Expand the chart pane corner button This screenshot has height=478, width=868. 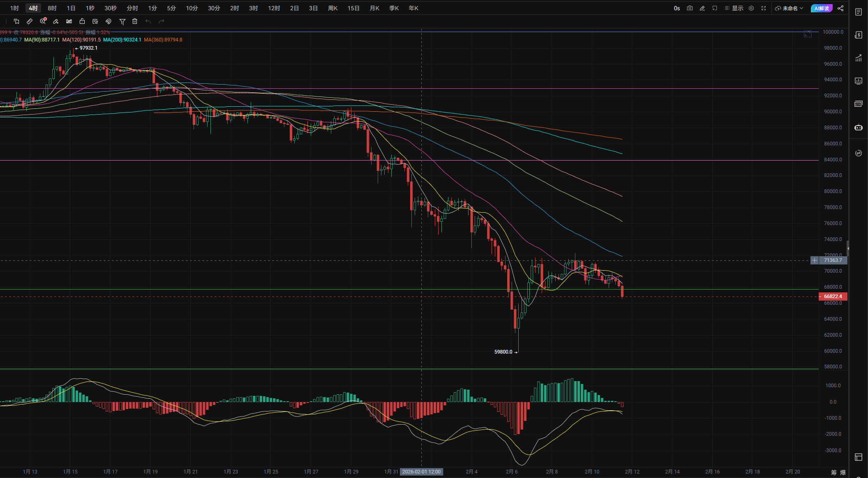coord(808,34)
